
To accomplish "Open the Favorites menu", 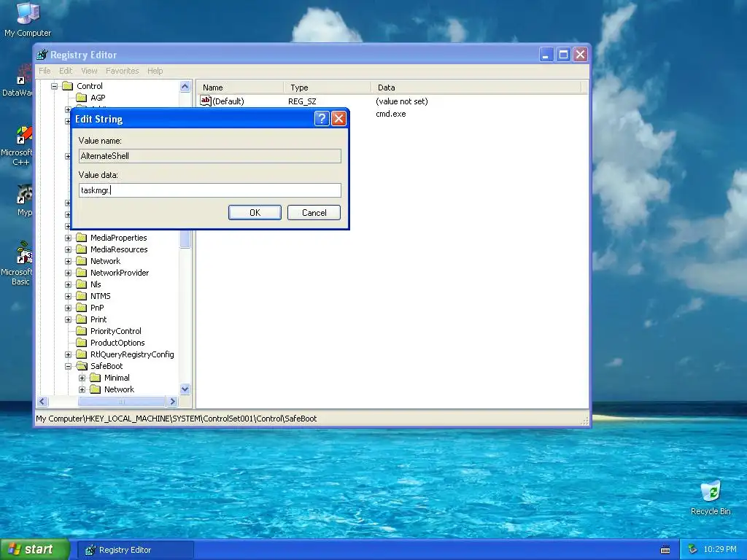I will pyautogui.click(x=123, y=71).
